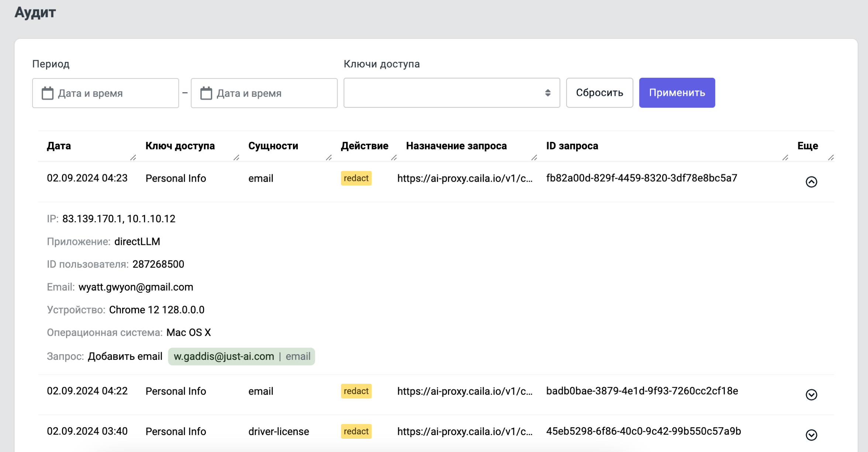The image size is (868, 452).
Task: Click request ID 45eb5298-6f86-40c0-9c42-99b550c57a9b
Action: click(643, 431)
